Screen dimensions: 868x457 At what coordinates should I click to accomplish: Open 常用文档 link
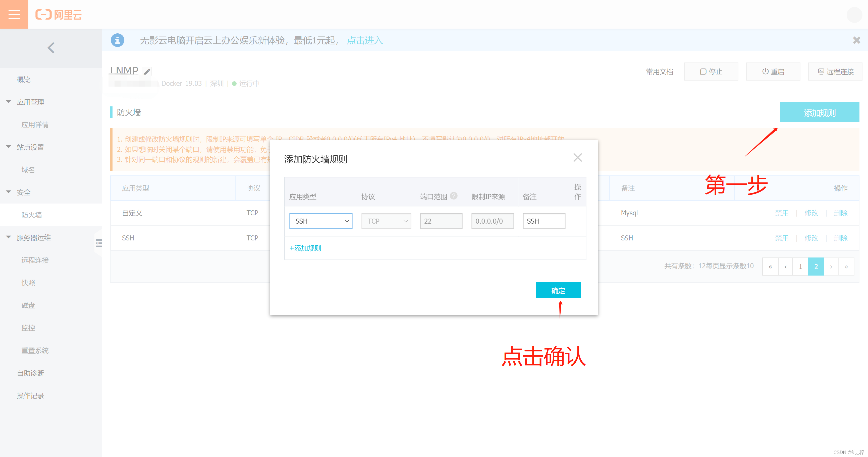(x=660, y=72)
